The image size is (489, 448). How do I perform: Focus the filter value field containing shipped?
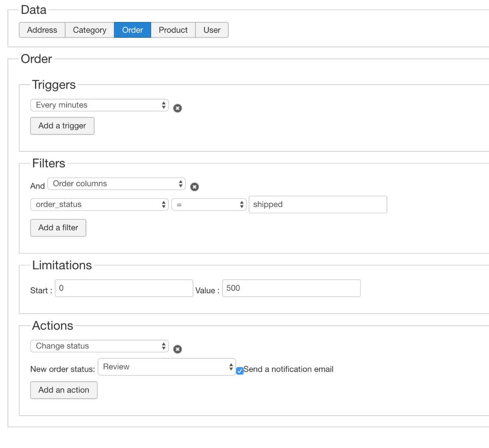[318, 205]
